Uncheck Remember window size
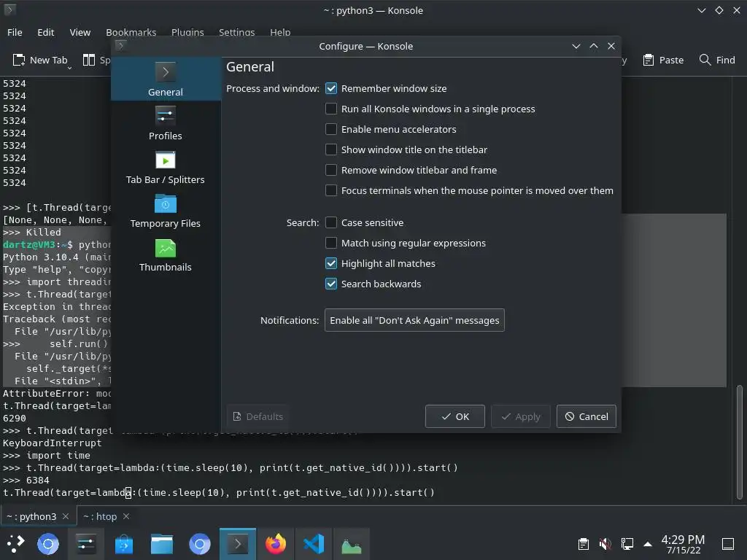Viewport: 747px width, 560px height. click(x=331, y=88)
